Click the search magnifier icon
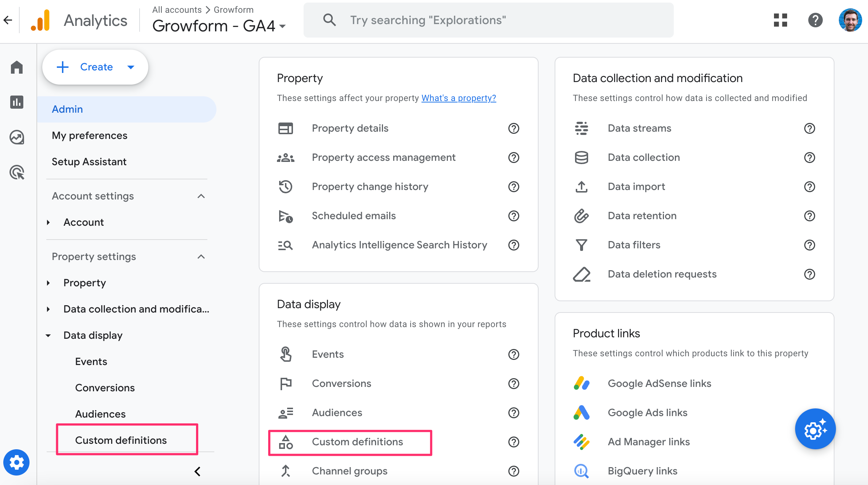 329,20
